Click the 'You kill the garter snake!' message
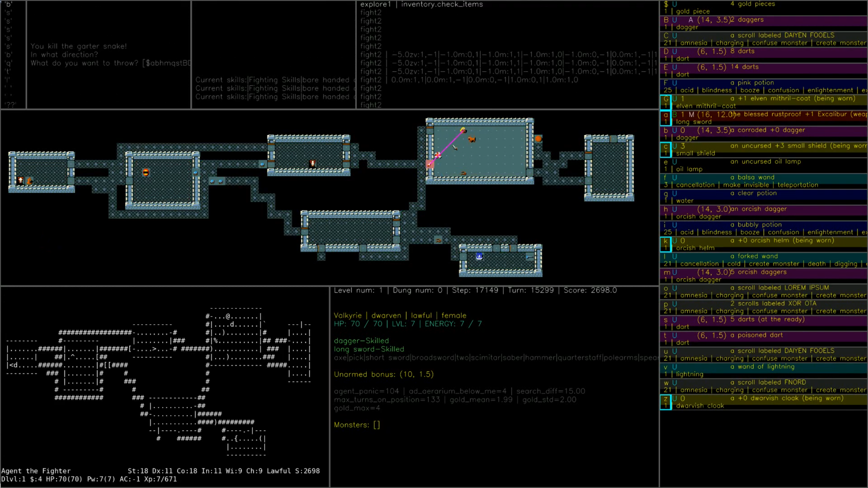 coord(78,46)
